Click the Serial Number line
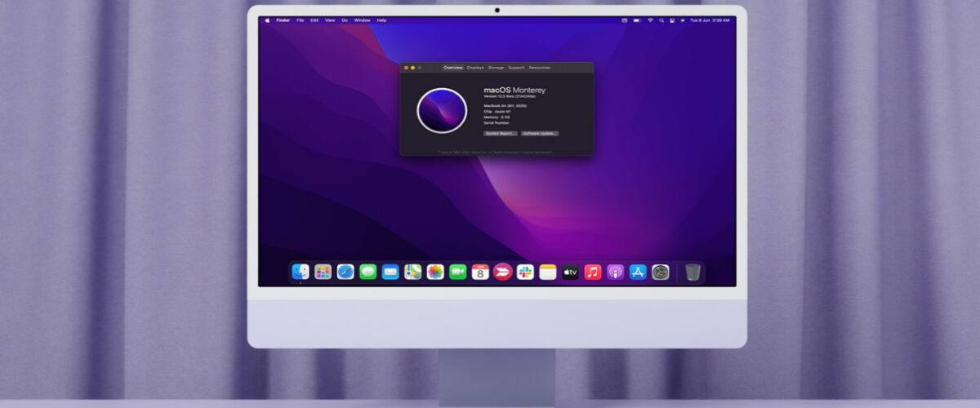The image size is (980, 408). (497, 122)
